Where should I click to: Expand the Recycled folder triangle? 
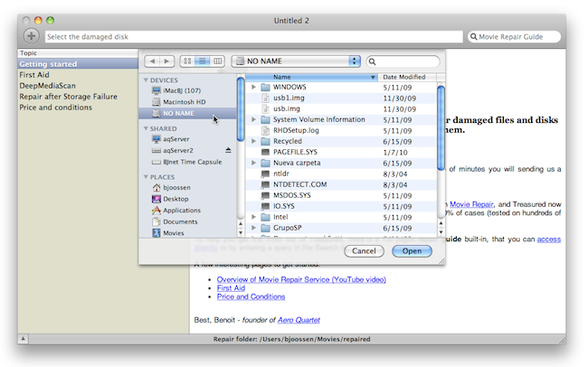[x=254, y=141]
